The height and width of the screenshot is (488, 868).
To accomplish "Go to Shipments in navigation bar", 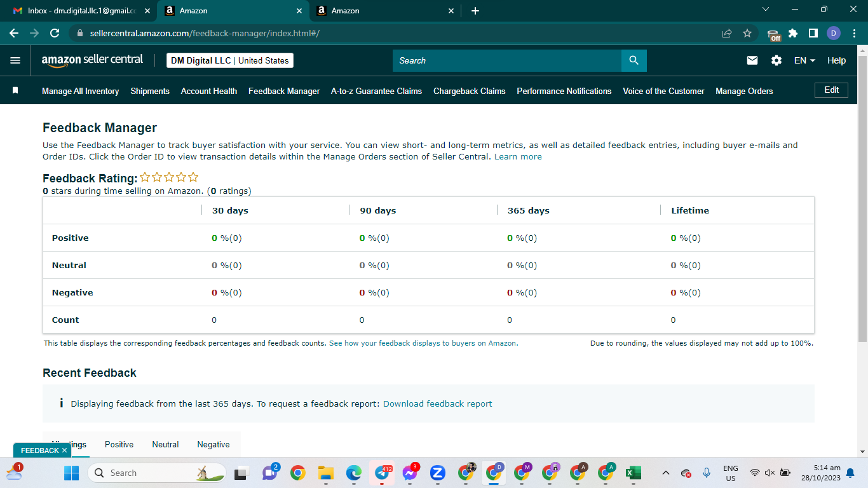I will coord(150,91).
